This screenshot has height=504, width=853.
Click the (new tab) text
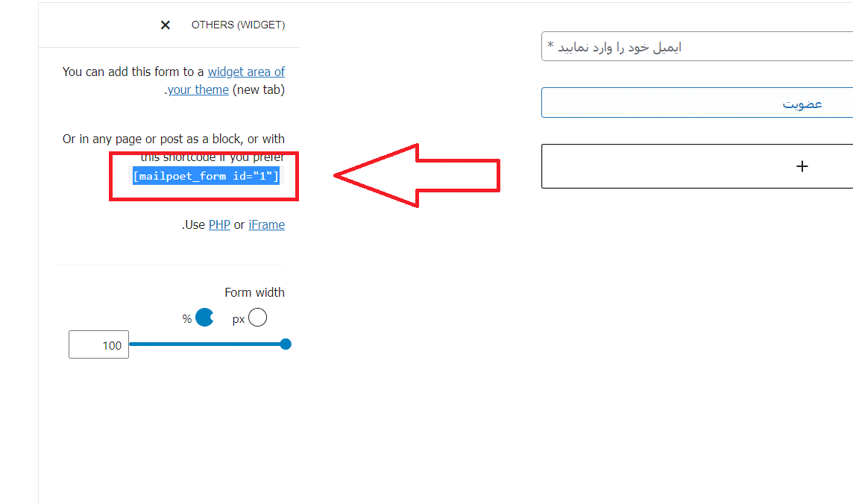tap(259, 89)
